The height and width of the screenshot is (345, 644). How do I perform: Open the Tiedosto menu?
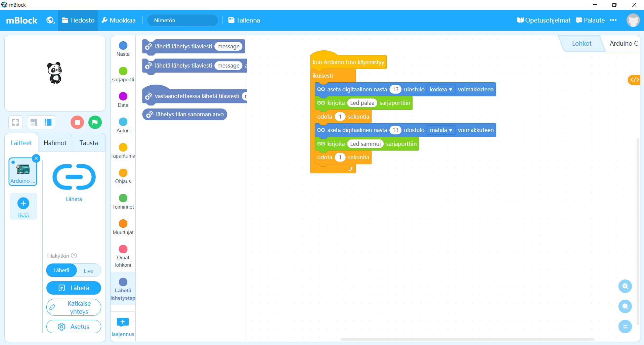78,20
